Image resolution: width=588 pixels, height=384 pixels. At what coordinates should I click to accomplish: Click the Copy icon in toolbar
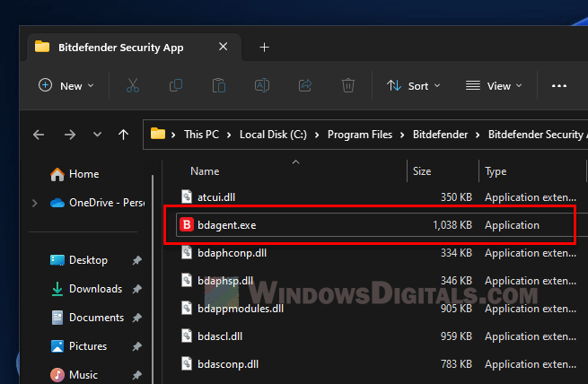176,86
